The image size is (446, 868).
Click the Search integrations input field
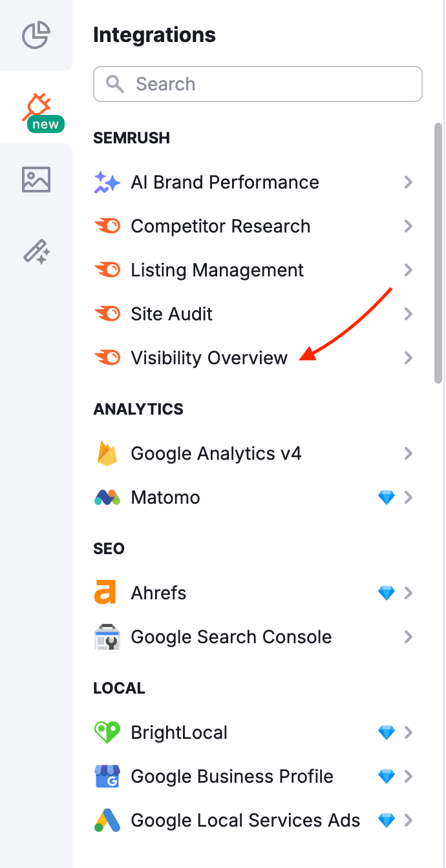tap(257, 84)
